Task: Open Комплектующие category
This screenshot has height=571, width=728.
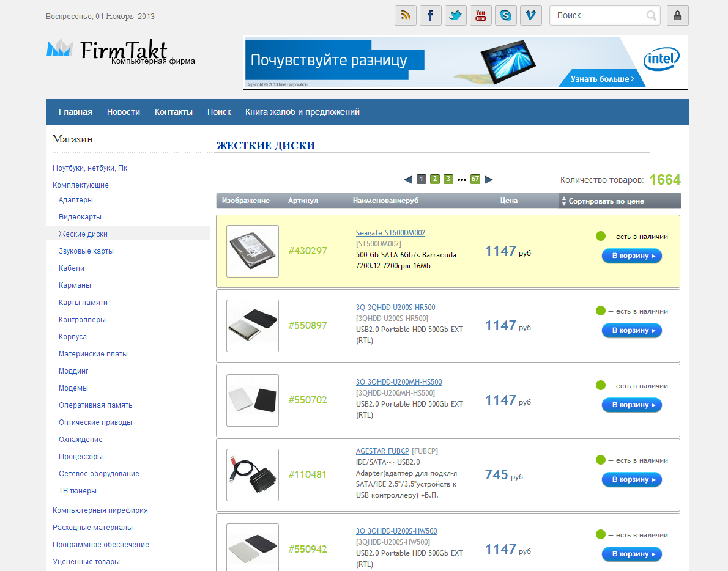Action: [80, 185]
